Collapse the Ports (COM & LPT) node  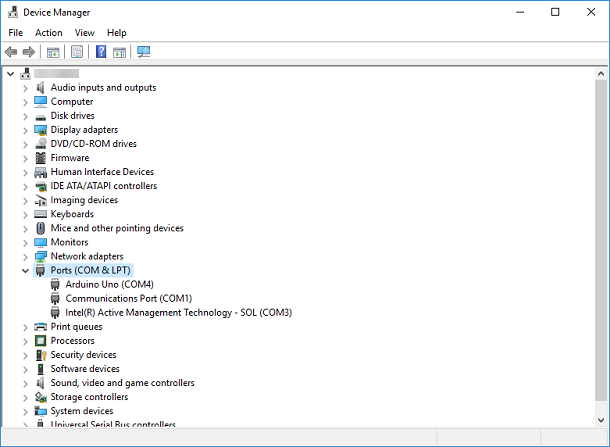(25, 270)
